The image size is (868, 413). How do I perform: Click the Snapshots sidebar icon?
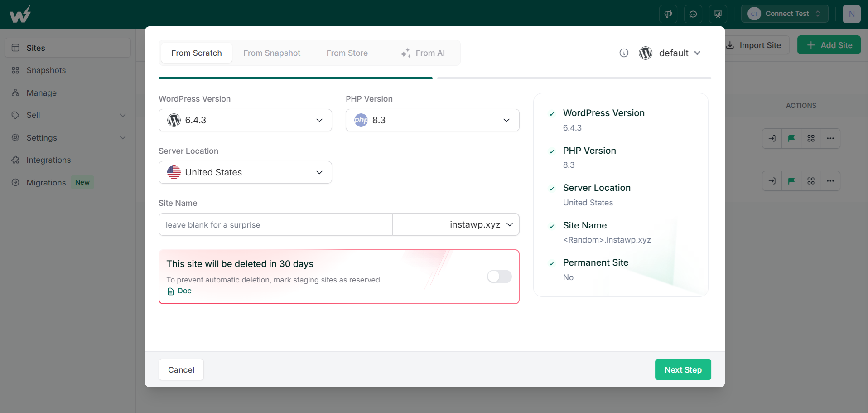(x=15, y=70)
